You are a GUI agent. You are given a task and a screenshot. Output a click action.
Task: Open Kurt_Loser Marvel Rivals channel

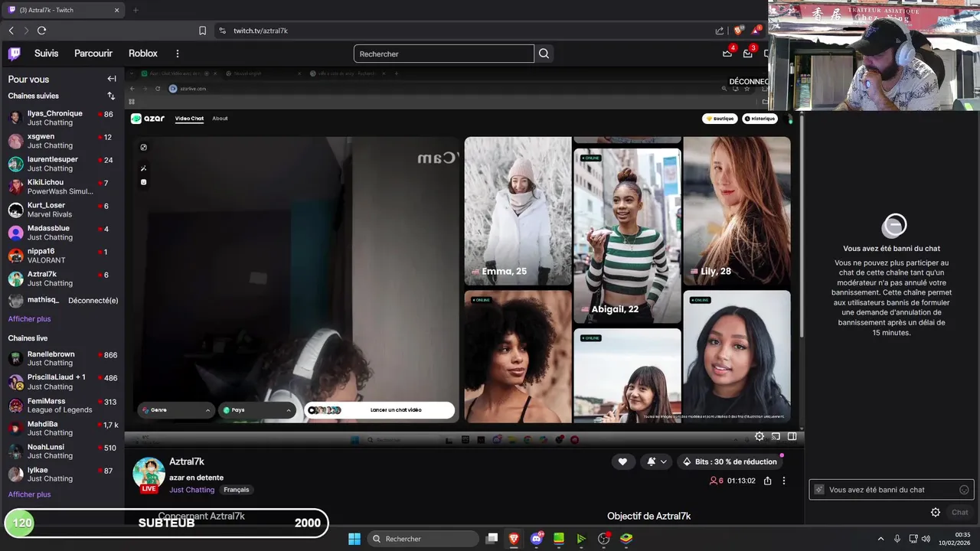[x=62, y=210]
